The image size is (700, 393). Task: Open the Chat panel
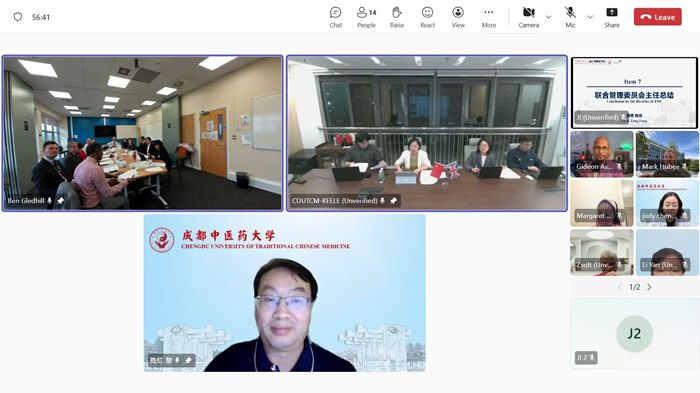[336, 17]
